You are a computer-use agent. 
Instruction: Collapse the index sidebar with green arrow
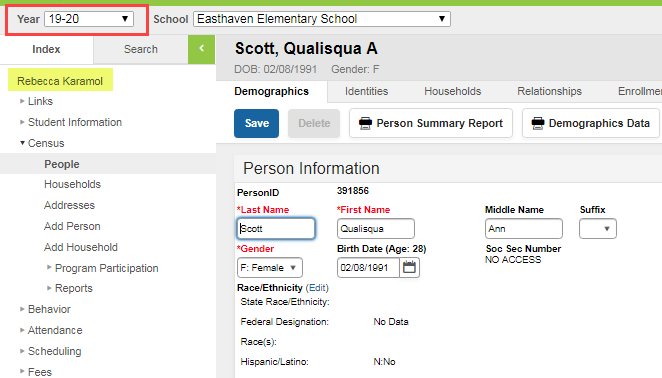click(201, 49)
